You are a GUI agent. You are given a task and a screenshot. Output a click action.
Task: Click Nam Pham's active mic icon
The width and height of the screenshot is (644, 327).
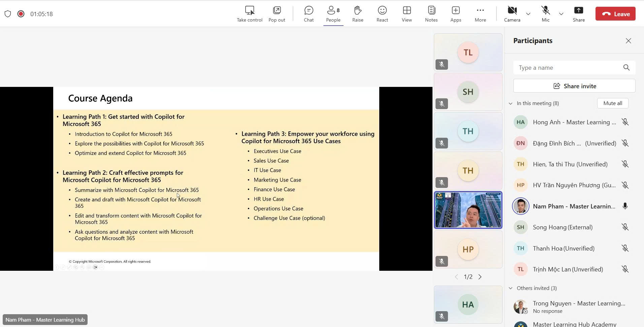click(x=625, y=206)
